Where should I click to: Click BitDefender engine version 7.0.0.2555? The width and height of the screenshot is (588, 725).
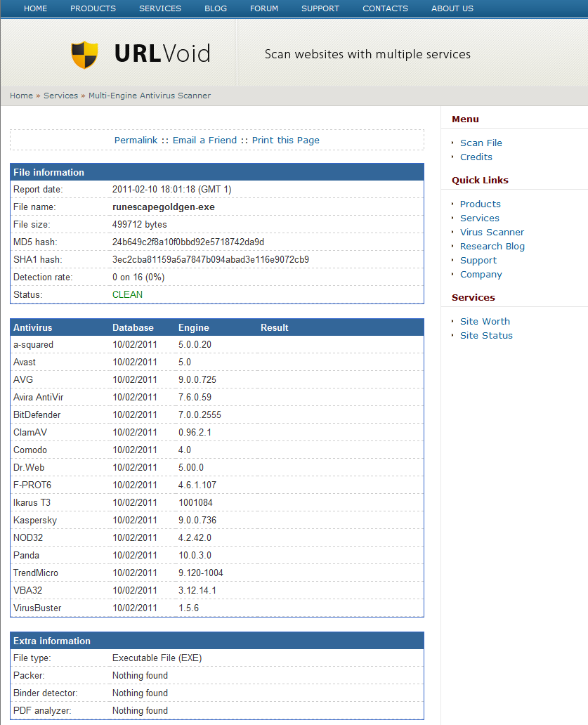(200, 414)
